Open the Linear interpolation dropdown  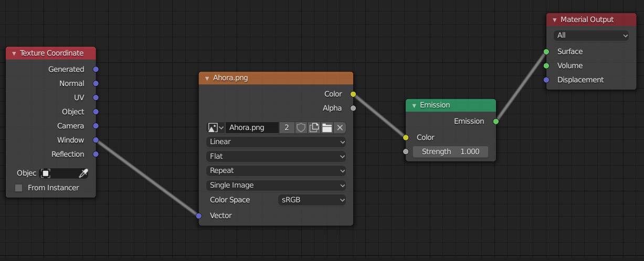point(277,142)
